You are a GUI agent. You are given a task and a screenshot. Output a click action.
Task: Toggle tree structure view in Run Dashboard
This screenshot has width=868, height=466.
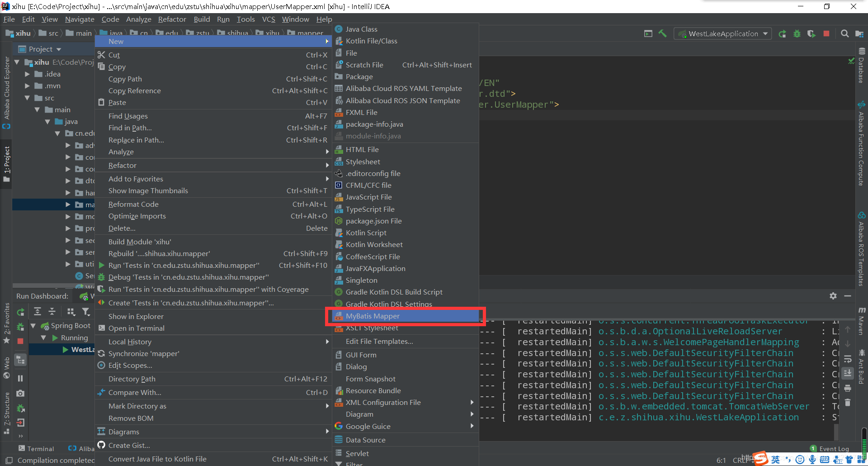click(20, 360)
